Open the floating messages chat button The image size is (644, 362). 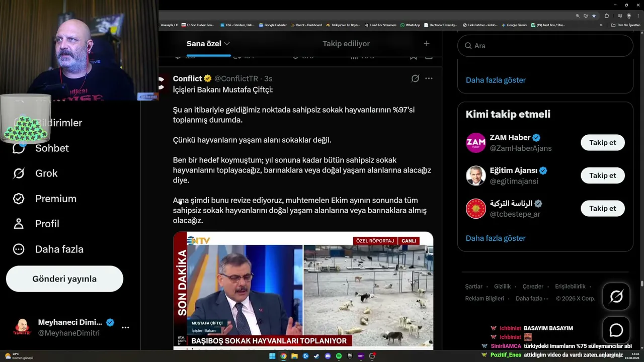click(616, 330)
